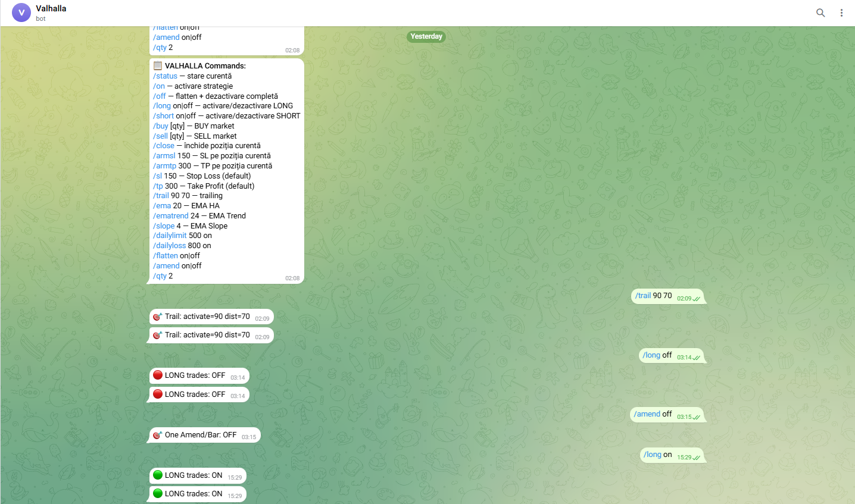Click the /dailylimit command link
855x504 pixels.
[x=170, y=236]
